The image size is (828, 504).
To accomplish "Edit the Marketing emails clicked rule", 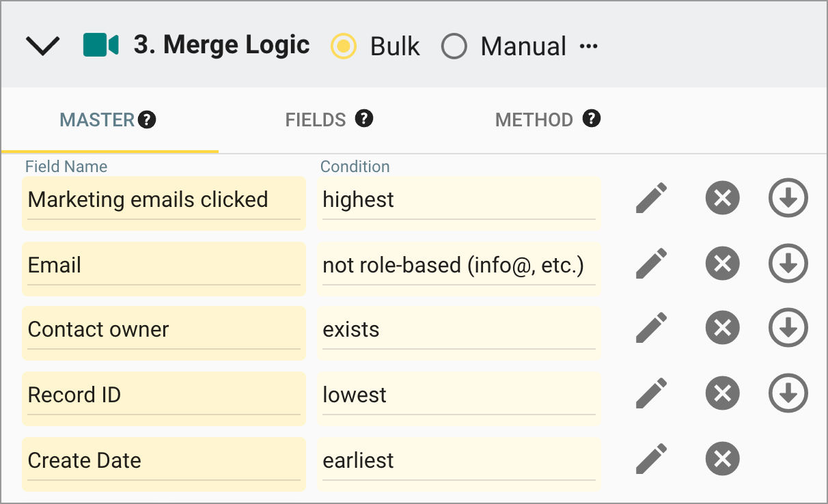I will [651, 198].
